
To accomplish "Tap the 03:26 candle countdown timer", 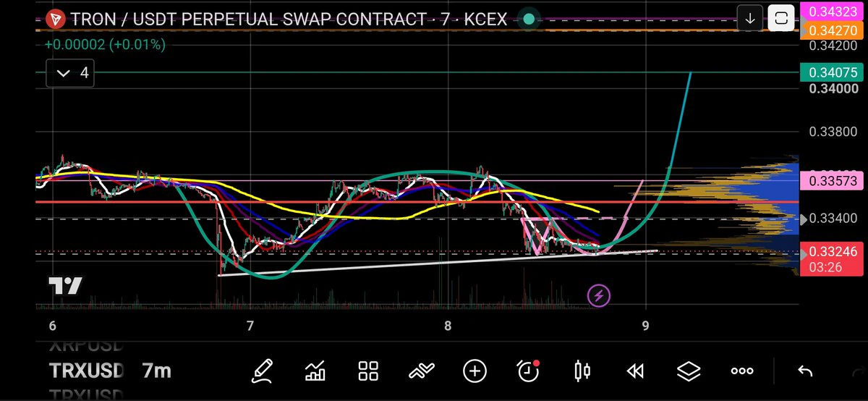I will point(824,268).
